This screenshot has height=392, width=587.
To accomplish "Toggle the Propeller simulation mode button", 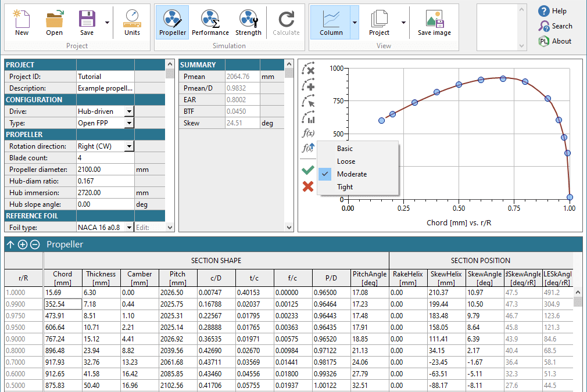I will pyautogui.click(x=173, y=22).
